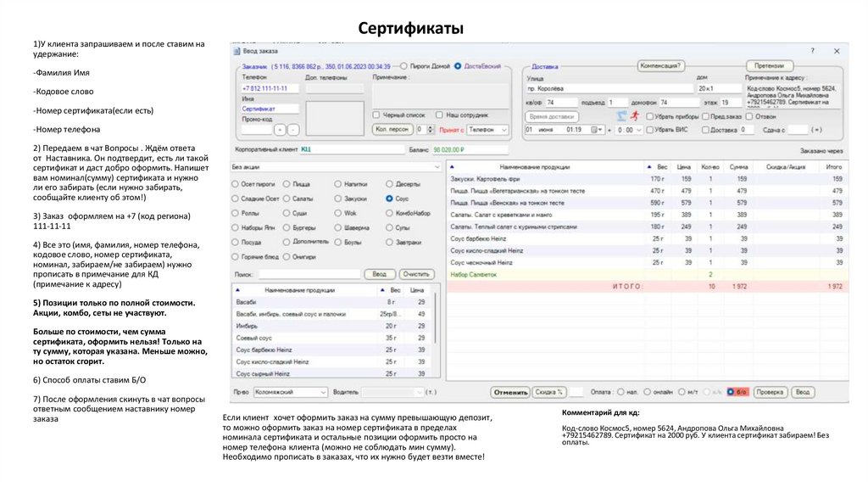The width and height of the screenshot is (868, 487).
Task: Click the Итого column header
Action: click(834, 166)
